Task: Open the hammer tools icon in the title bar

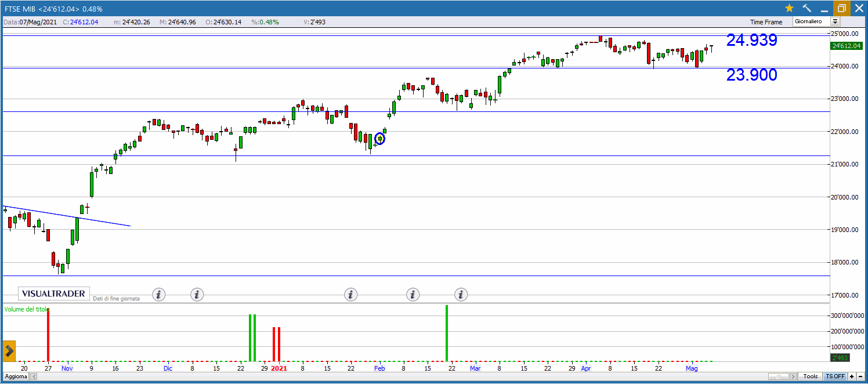Action: [x=806, y=8]
